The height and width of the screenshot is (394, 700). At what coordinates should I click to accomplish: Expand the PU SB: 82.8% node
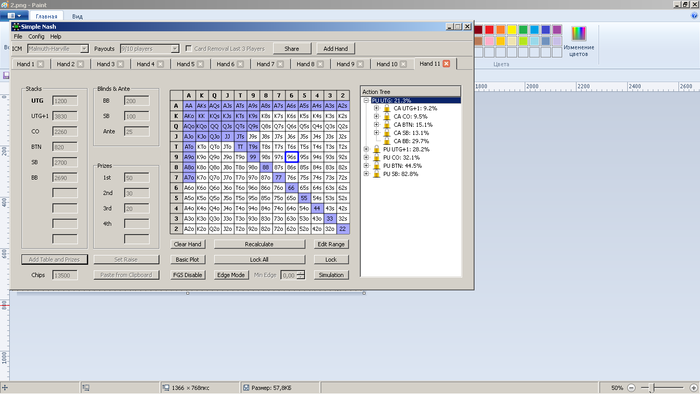[366, 174]
